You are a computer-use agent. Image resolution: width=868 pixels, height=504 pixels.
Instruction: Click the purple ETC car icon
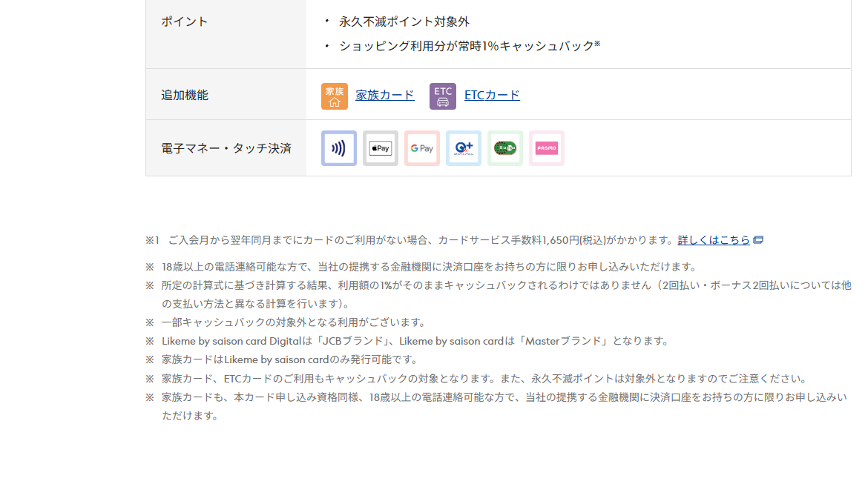tap(443, 96)
